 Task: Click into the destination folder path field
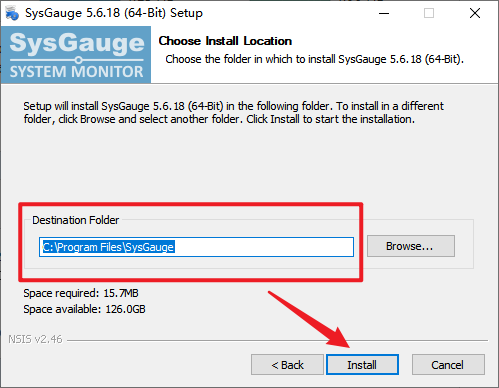196,247
